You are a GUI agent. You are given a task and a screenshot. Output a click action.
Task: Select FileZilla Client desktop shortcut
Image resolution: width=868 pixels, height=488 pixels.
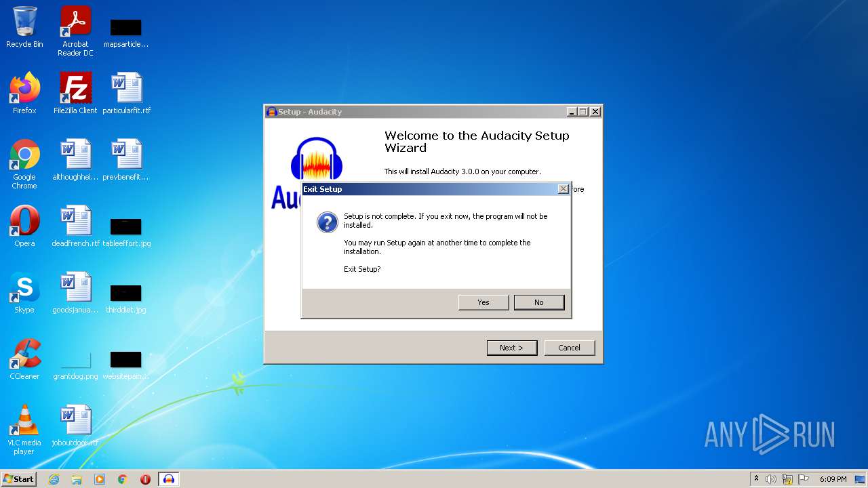click(75, 94)
